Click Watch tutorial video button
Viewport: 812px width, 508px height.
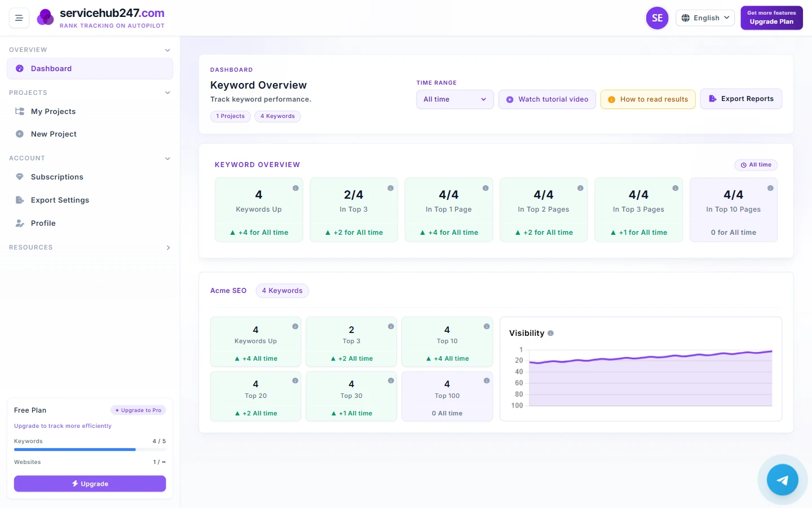[x=547, y=99]
